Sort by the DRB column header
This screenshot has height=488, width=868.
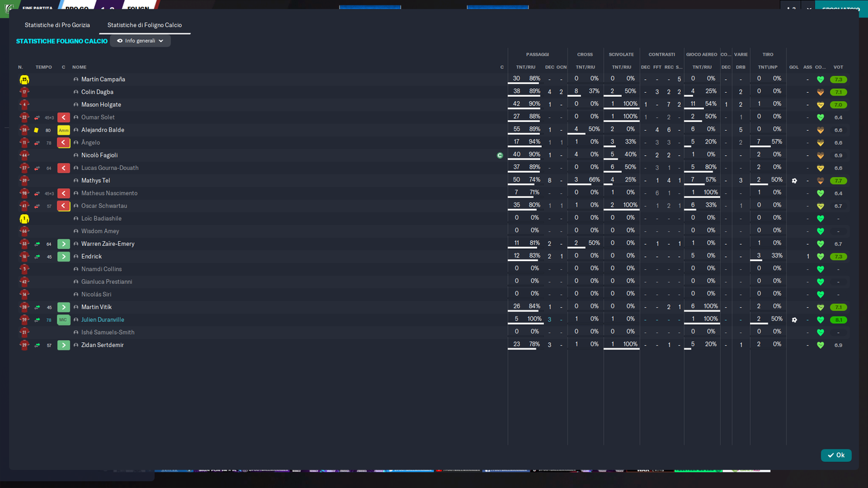[x=741, y=67]
